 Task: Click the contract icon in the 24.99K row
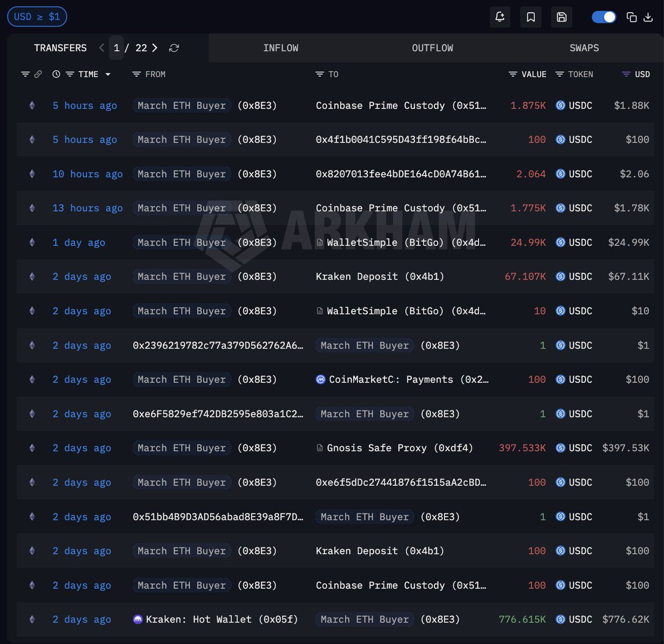320,242
